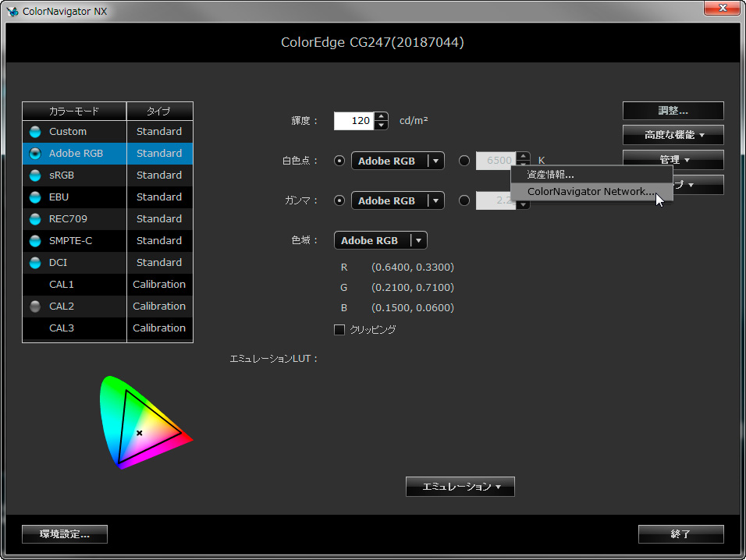Select the CAL2 calibration mode row
Screen dimensions: 746x560
tap(108, 307)
